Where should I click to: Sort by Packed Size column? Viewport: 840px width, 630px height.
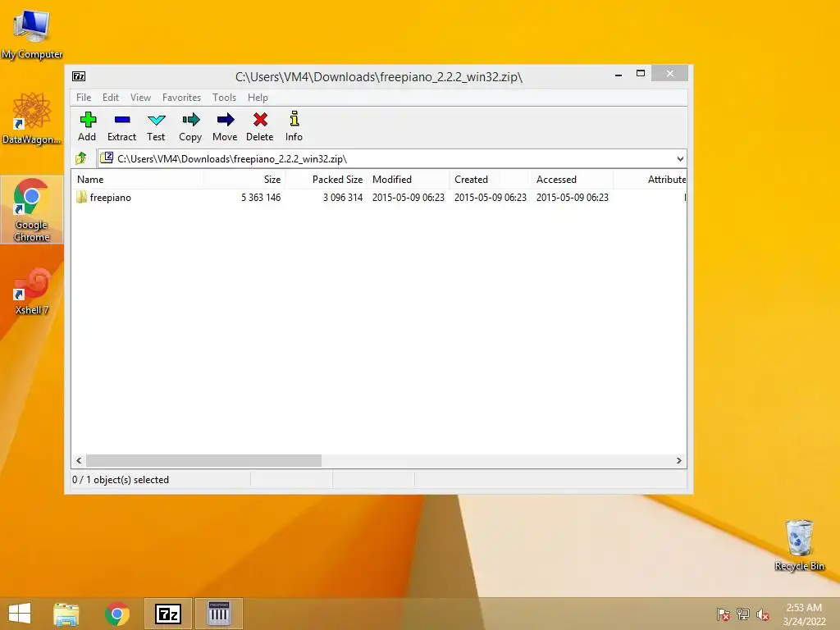326,180
